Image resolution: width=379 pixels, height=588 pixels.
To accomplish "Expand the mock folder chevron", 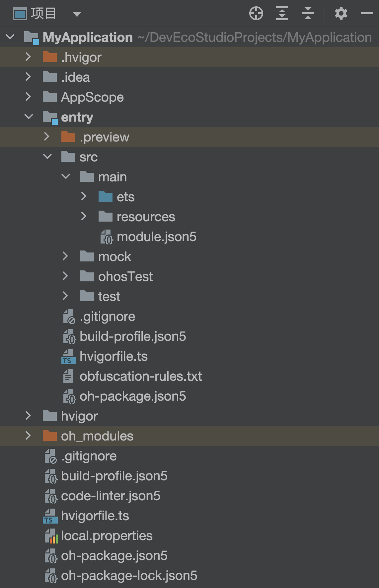I will [x=65, y=256].
